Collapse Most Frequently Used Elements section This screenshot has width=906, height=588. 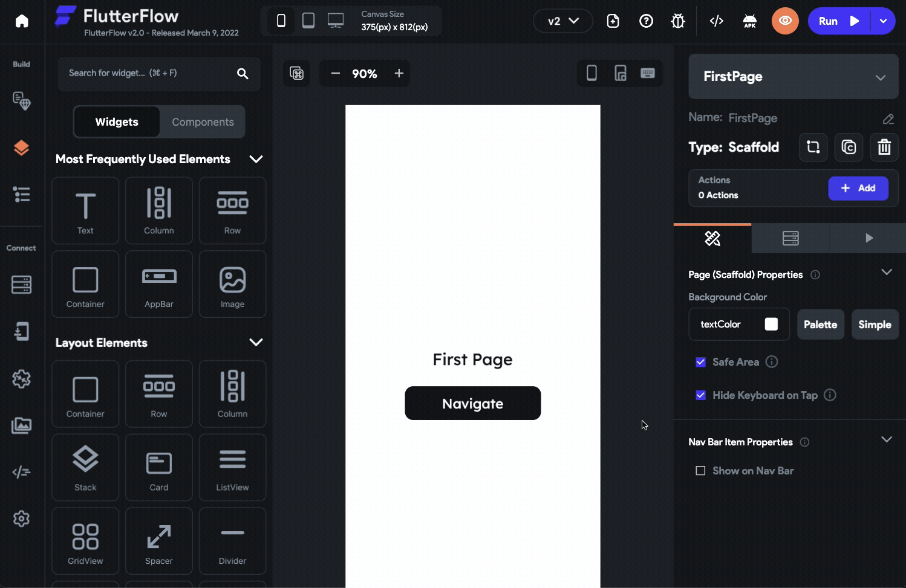coord(256,159)
